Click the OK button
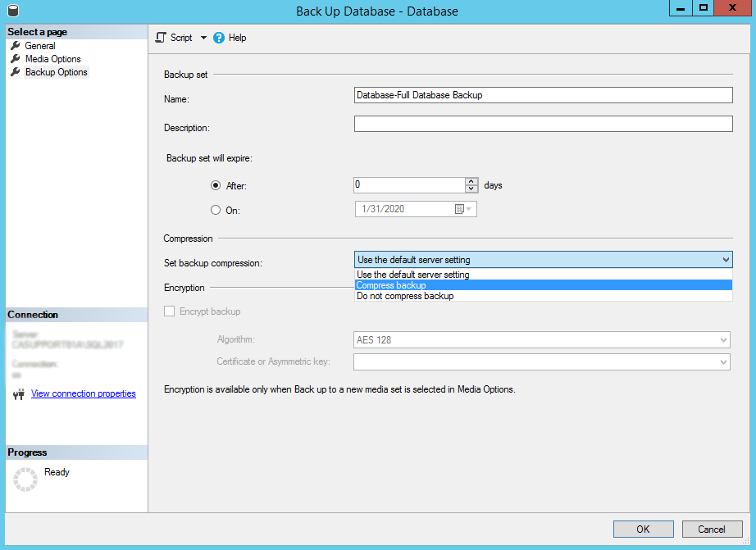This screenshot has height=550, width=756. [x=643, y=530]
